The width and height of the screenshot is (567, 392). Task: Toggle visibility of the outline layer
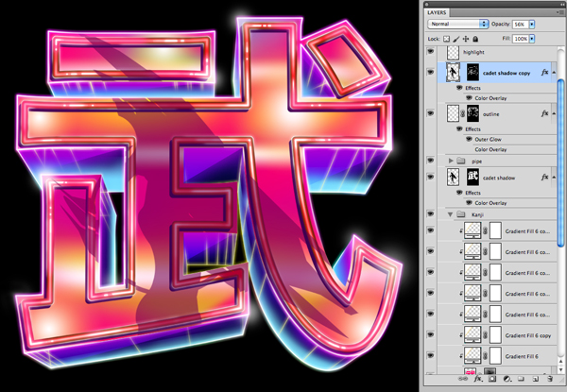(x=430, y=113)
